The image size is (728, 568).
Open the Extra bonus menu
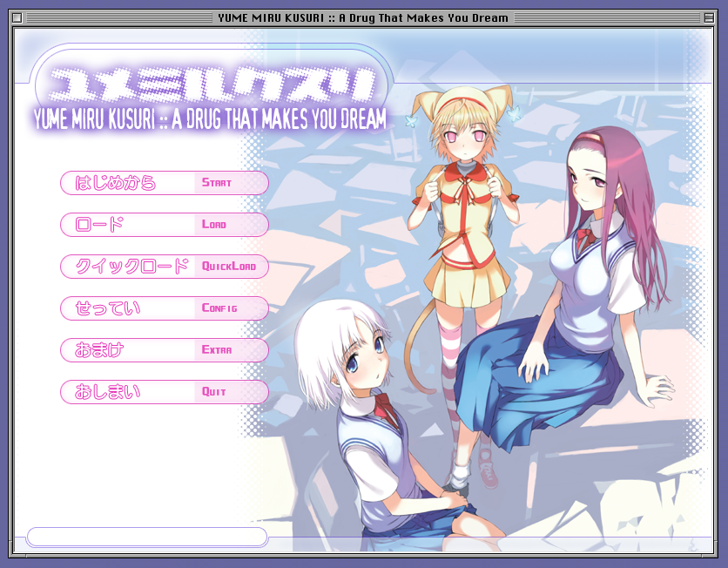tap(165, 350)
